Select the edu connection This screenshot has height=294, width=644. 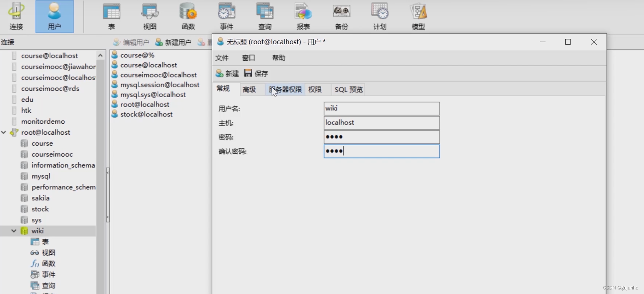27,100
